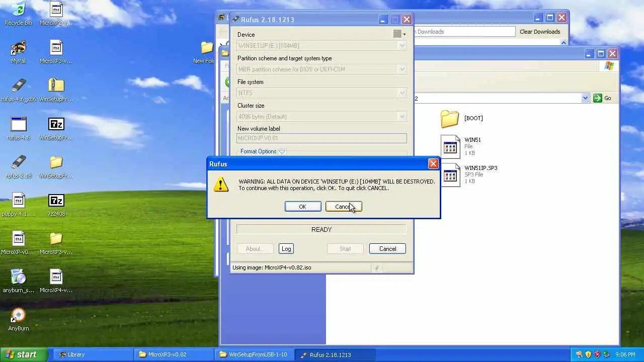Select the MicroXP2-v desktop file icon
The width and height of the screenshot is (644, 362).
click(x=56, y=9)
